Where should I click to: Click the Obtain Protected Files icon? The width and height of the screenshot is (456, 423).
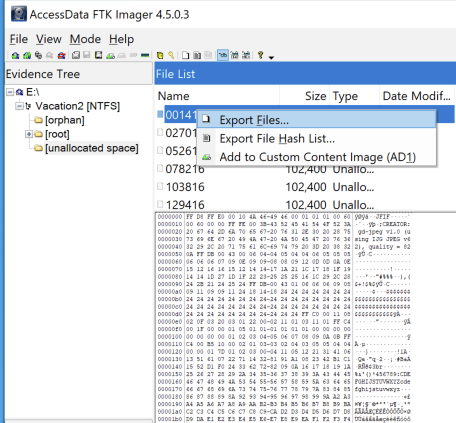pyautogui.click(x=160, y=55)
